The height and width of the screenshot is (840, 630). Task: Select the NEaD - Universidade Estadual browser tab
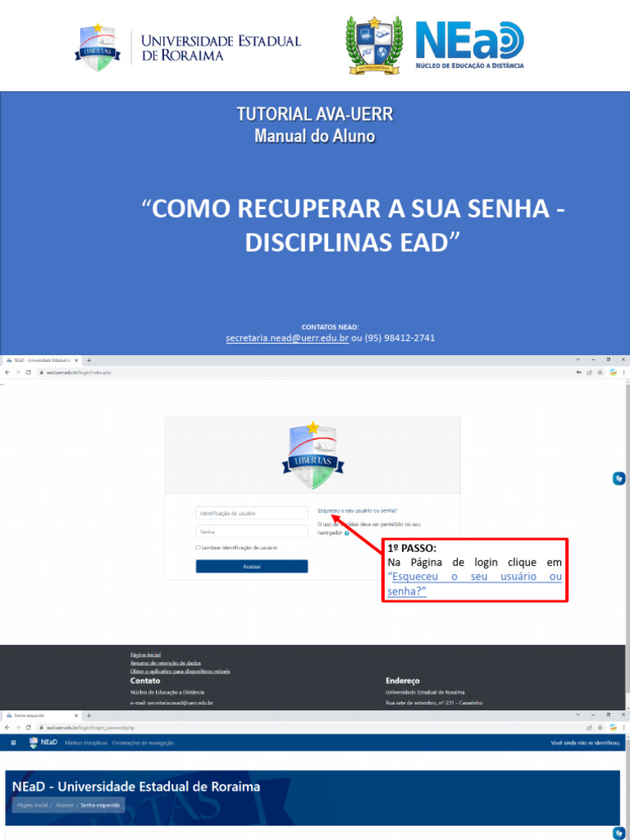pyautogui.click(x=42, y=361)
